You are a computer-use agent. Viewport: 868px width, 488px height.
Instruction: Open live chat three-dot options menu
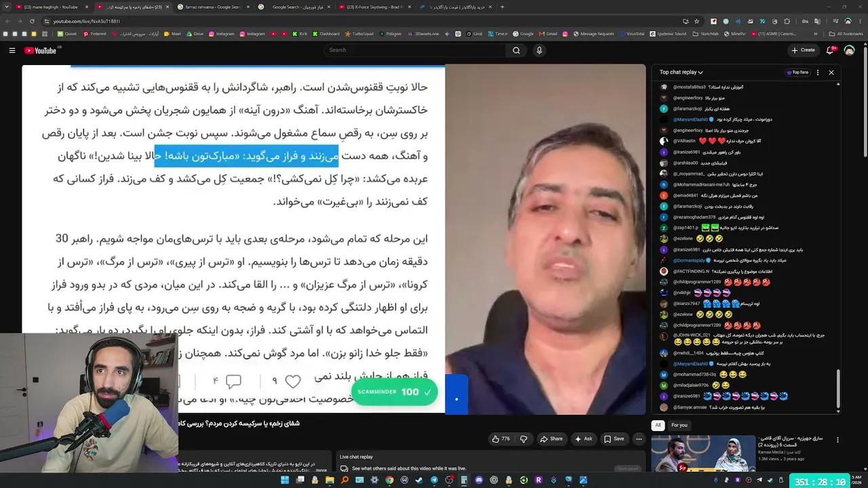[818, 73]
